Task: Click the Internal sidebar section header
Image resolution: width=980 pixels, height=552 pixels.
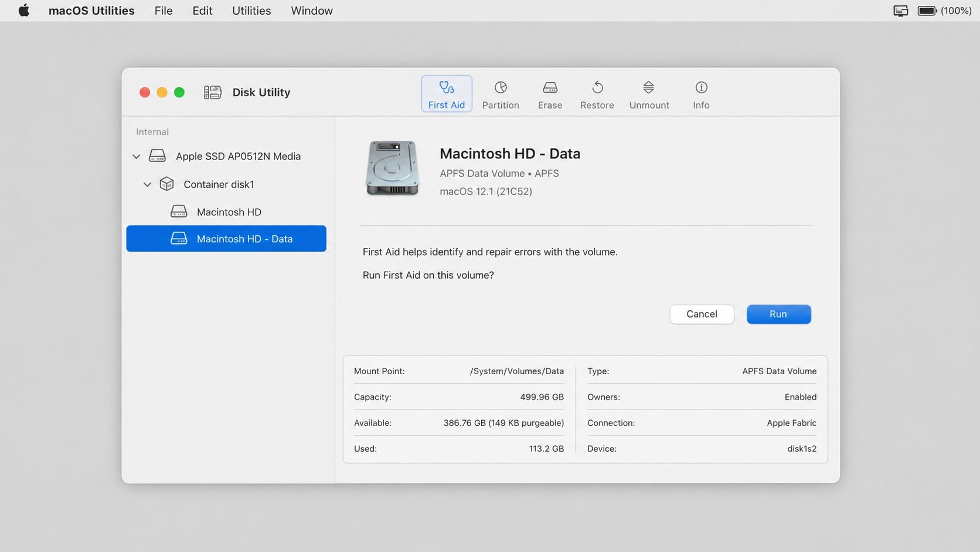Action: [x=152, y=132]
